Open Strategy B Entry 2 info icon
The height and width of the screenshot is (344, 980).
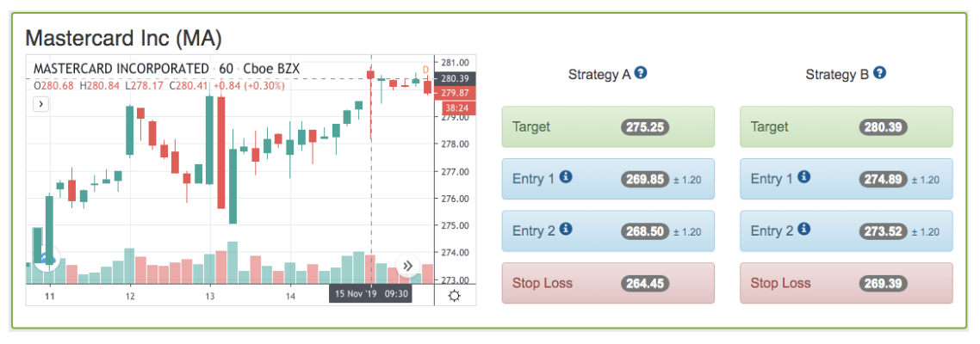[804, 229]
